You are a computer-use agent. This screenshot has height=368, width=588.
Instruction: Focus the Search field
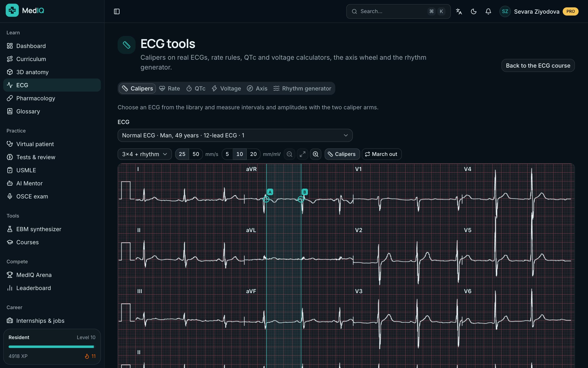coord(398,11)
